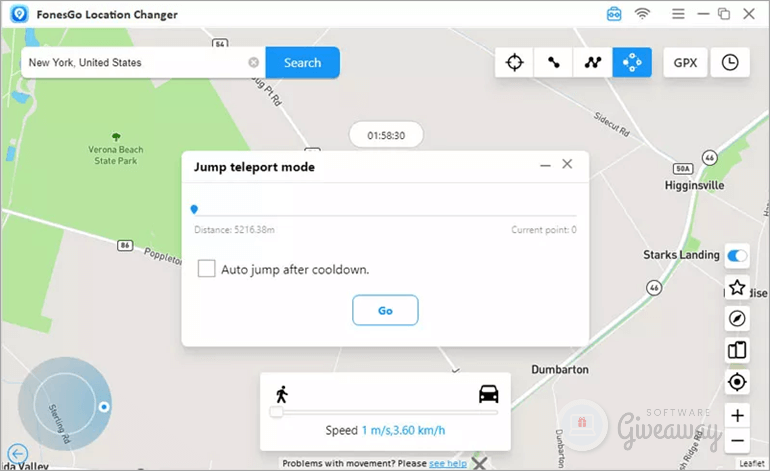Click the joystick direction handle
The image size is (770, 471).
[x=104, y=407]
